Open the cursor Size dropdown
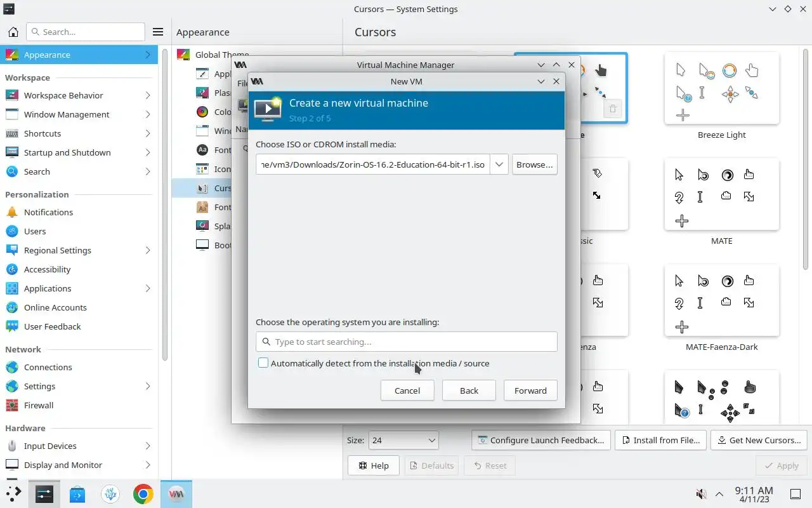 (403, 440)
